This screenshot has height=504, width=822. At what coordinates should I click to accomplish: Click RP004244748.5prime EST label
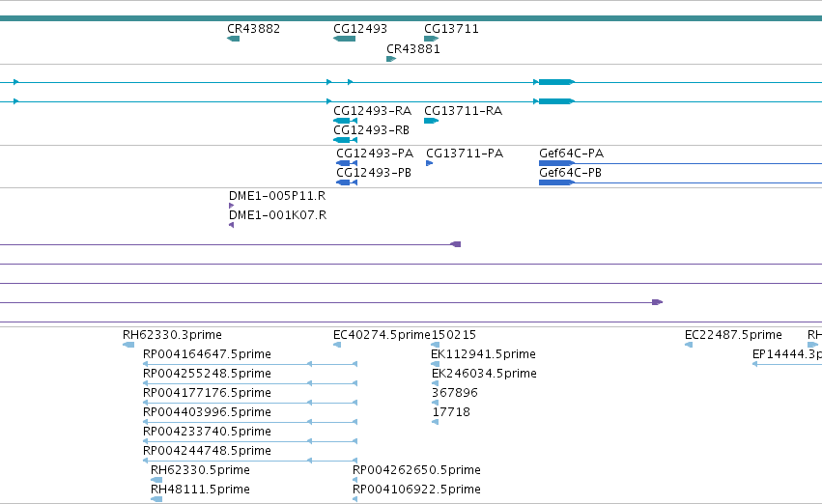click(x=207, y=451)
